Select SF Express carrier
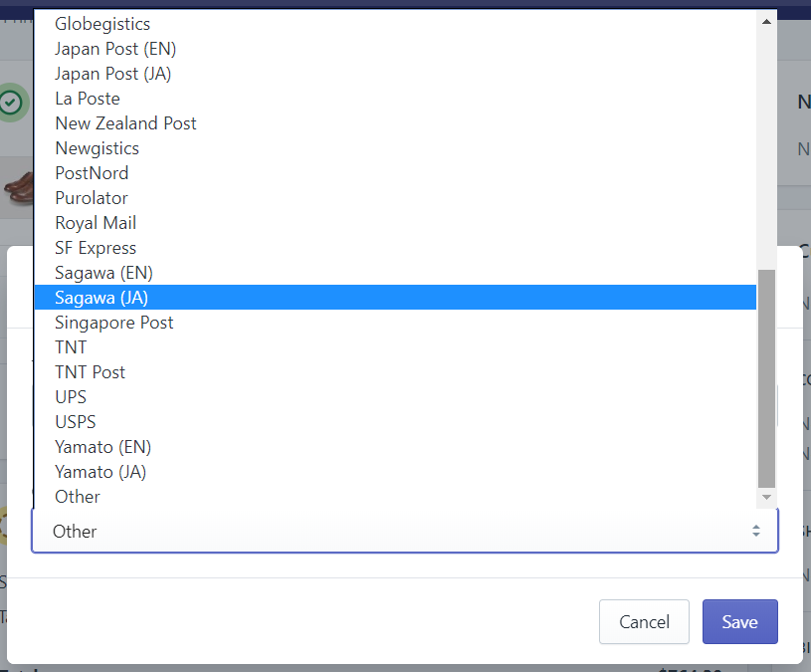Screen dimensions: 811x672 click(395, 247)
